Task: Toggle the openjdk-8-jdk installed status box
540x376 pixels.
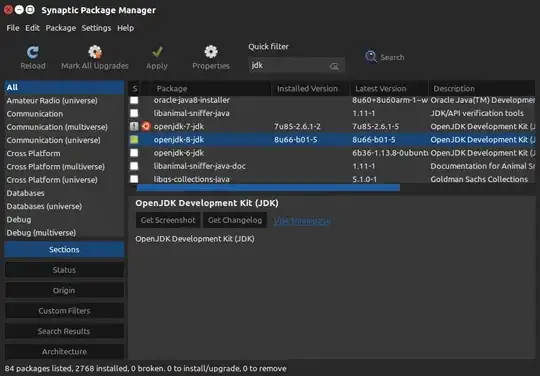Action: click(134, 139)
